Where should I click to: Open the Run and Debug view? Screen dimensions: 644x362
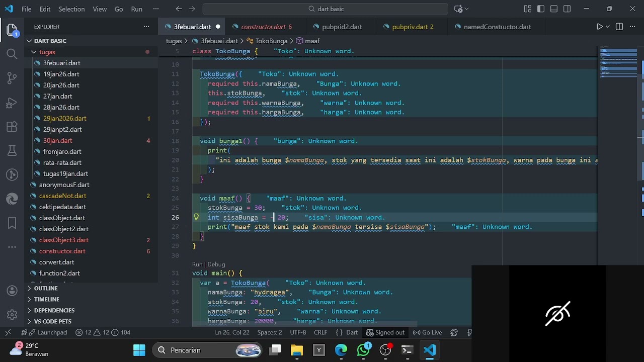(12, 103)
